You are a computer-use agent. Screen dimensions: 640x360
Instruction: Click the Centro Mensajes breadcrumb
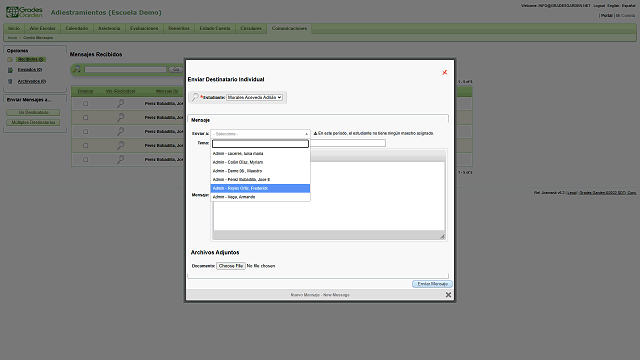pos(38,38)
